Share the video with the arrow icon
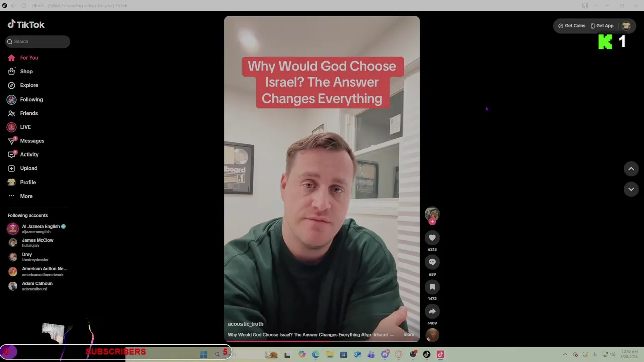The image size is (644, 362). (432, 311)
